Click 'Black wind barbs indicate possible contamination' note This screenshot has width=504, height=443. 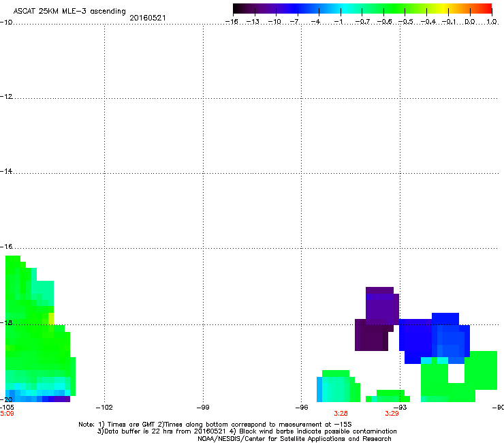318,431
